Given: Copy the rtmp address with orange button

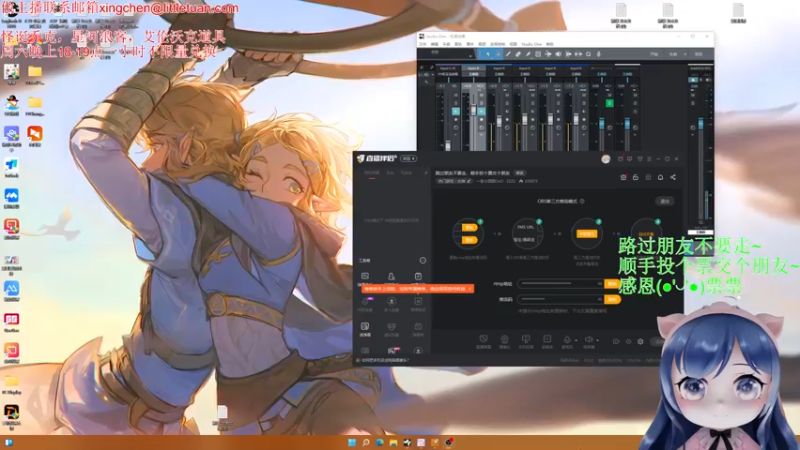Looking at the screenshot, I should 612,284.
